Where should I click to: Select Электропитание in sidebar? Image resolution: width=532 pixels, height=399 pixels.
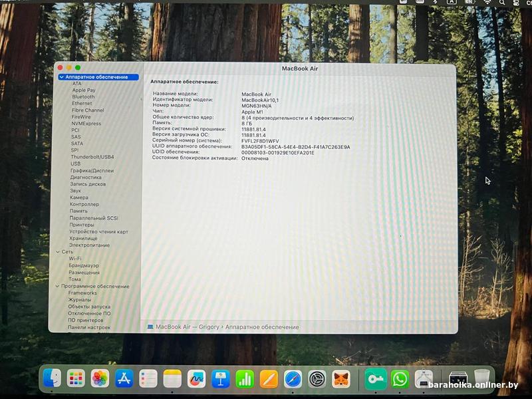tap(90, 245)
